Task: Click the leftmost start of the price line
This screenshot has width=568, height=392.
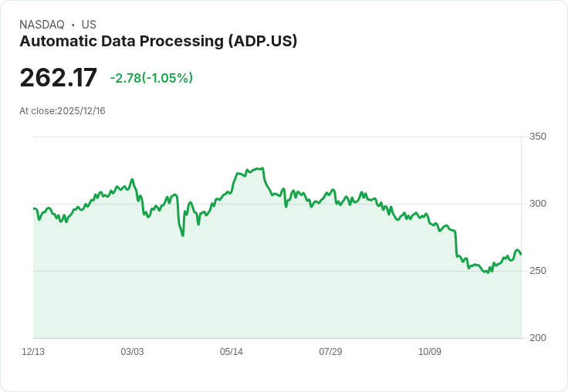Action: click(34, 208)
